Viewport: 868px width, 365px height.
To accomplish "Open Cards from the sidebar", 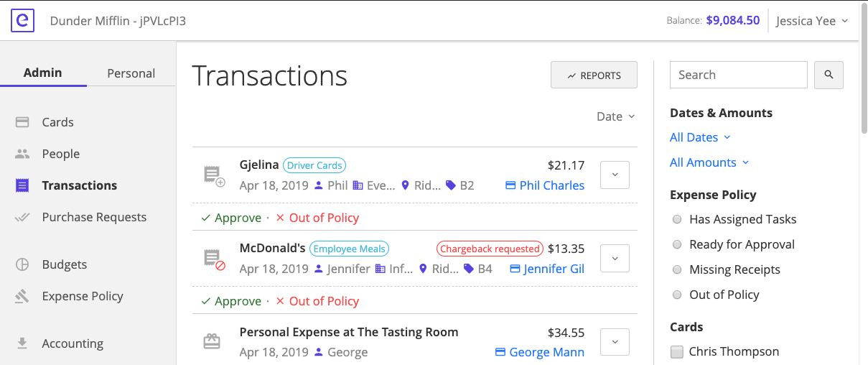I will click(x=57, y=122).
